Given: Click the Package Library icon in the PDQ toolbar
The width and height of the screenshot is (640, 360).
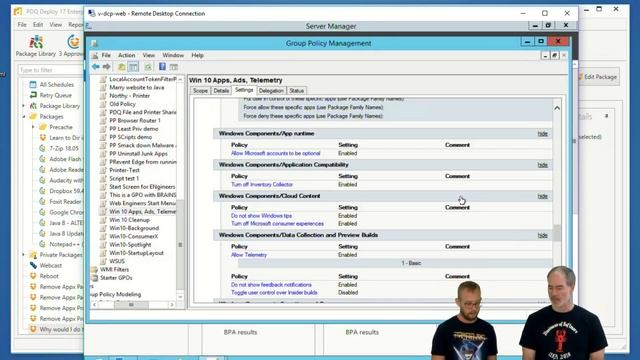Looking at the screenshot, I should pyautogui.click(x=36, y=42).
